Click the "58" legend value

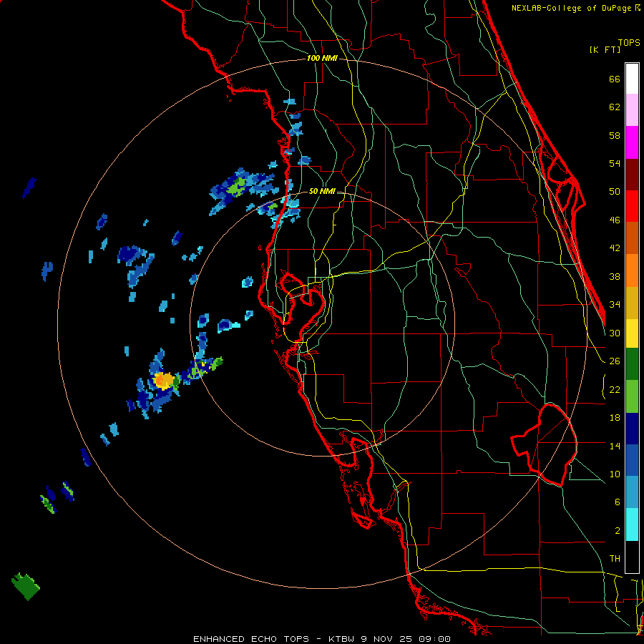(615, 135)
